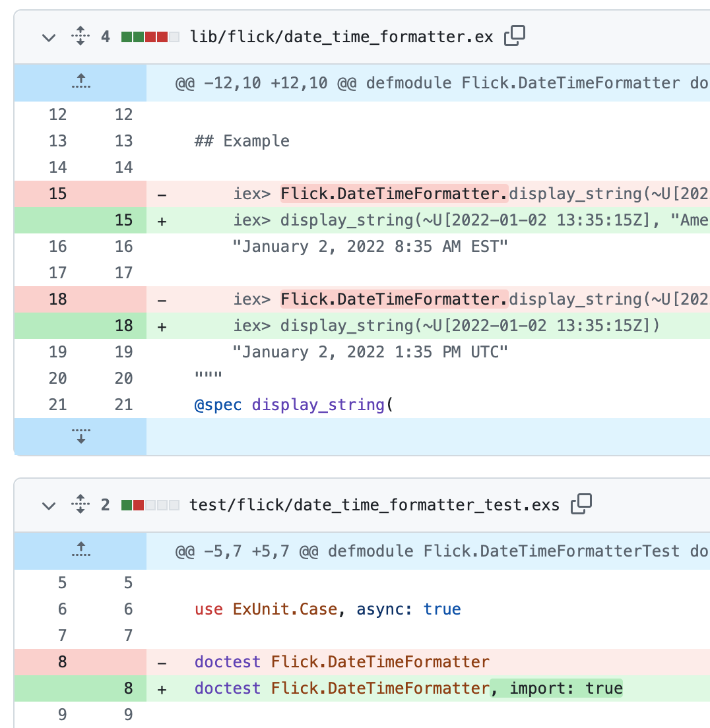Select added line 8 with import: true
Viewport: 710px width, 728px height.
[128, 688]
